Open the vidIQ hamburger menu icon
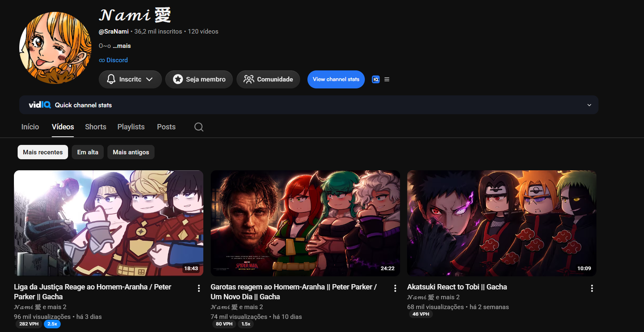Image resolution: width=644 pixels, height=332 pixels. tap(387, 79)
